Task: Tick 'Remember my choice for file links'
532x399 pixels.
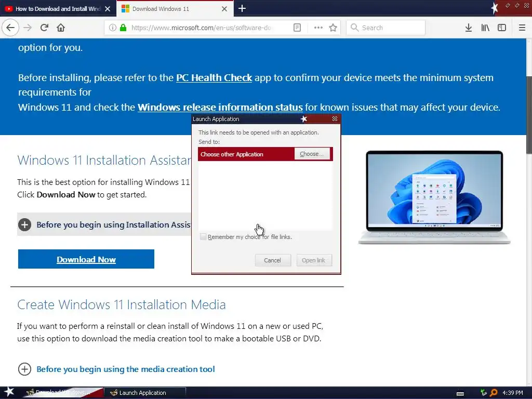Action: [203, 237]
